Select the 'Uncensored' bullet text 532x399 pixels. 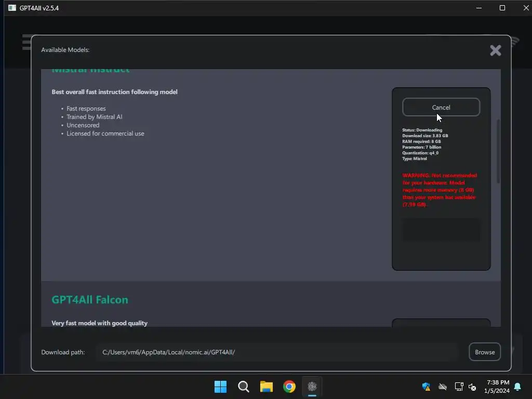coord(83,125)
